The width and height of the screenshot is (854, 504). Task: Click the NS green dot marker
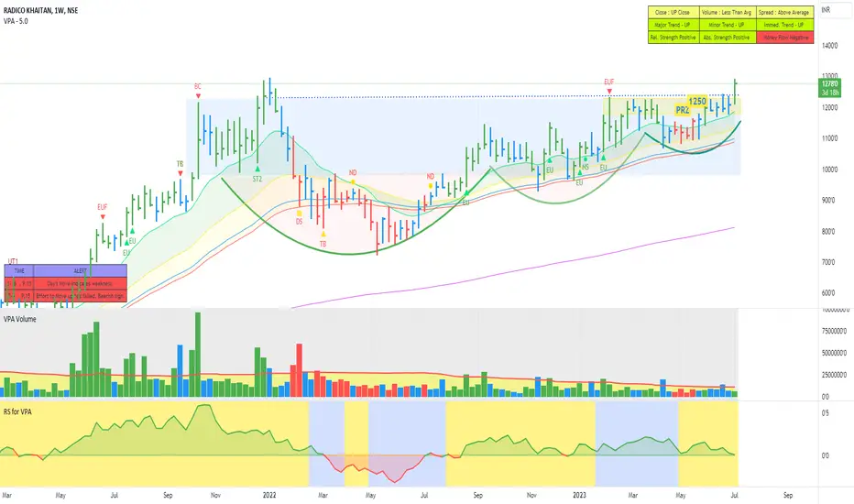585,159
